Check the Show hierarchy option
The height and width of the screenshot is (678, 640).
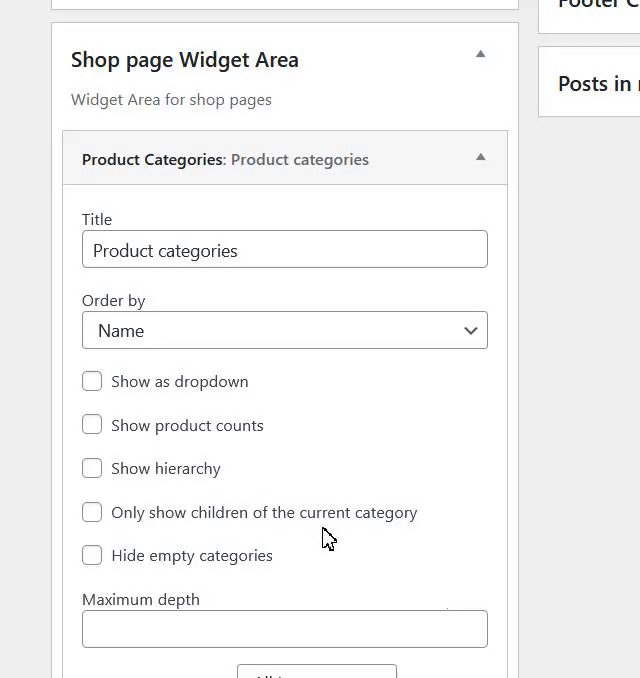tap(92, 468)
